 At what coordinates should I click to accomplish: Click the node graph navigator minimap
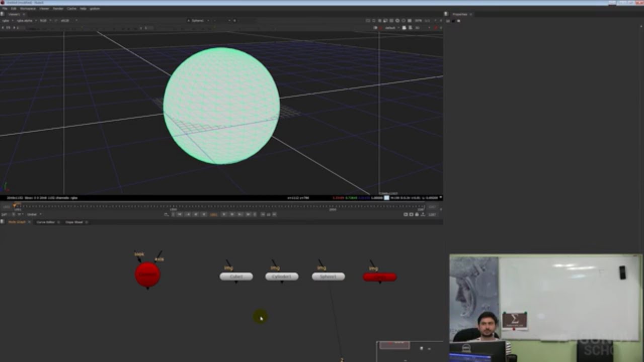pos(409,351)
